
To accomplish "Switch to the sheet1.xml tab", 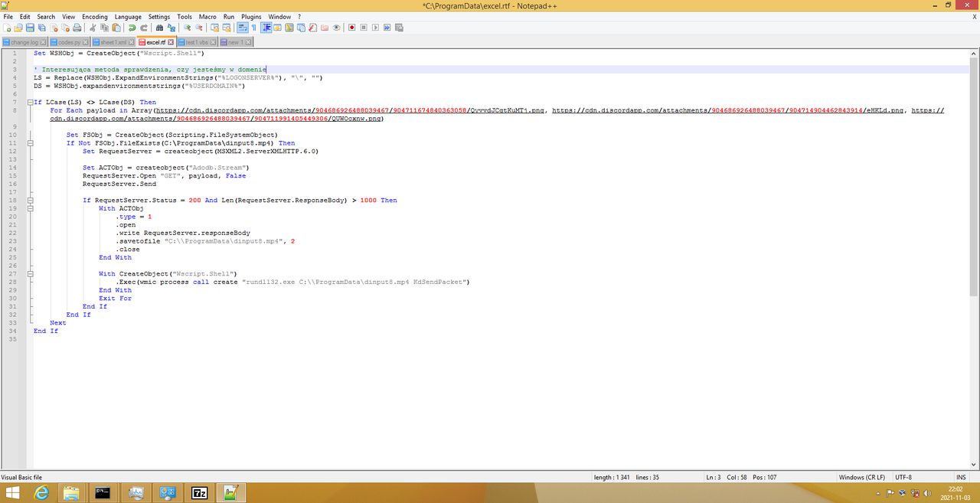I will (113, 42).
